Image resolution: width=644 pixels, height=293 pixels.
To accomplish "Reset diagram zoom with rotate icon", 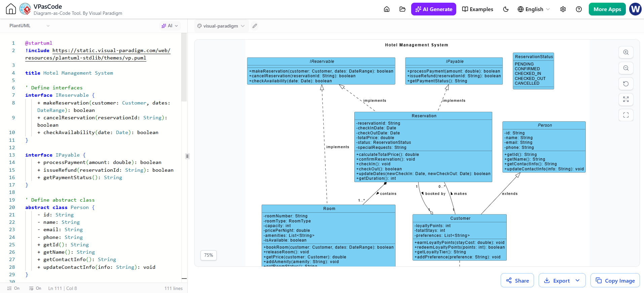I will click(x=626, y=84).
